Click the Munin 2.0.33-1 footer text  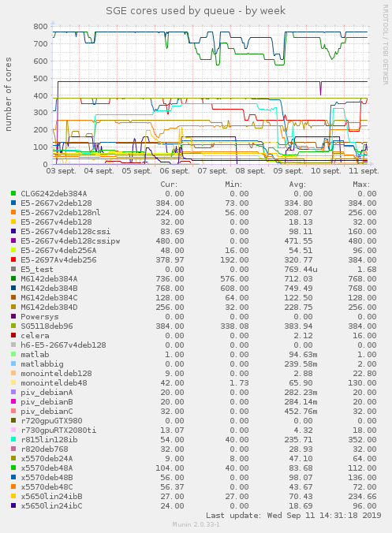point(196,524)
